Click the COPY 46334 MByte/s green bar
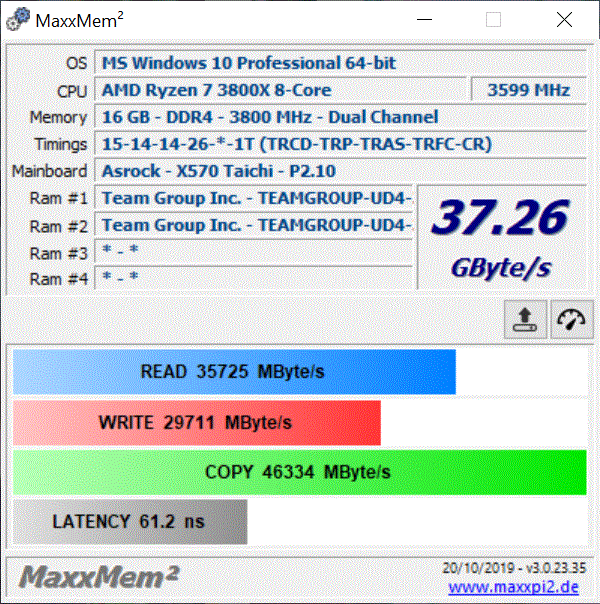Image resolution: width=600 pixels, height=604 pixels. tap(300, 472)
